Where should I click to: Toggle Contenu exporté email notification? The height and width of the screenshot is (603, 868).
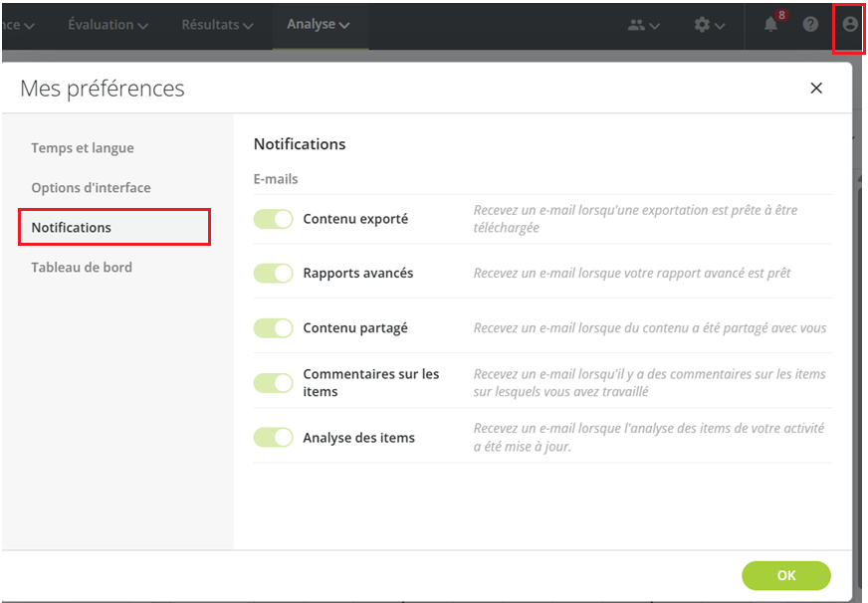pyautogui.click(x=274, y=219)
